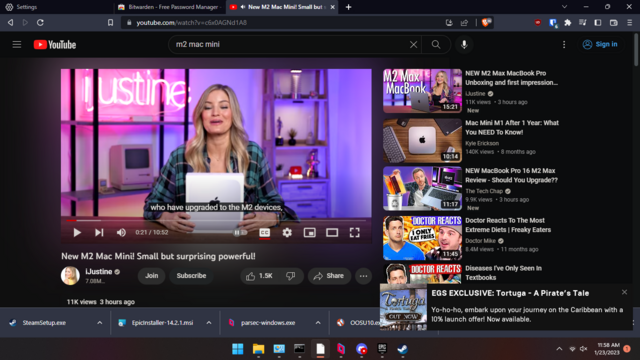Expand SteamSetup.exe download options
The height and width of the screenshot is (360, 640).
100,322
